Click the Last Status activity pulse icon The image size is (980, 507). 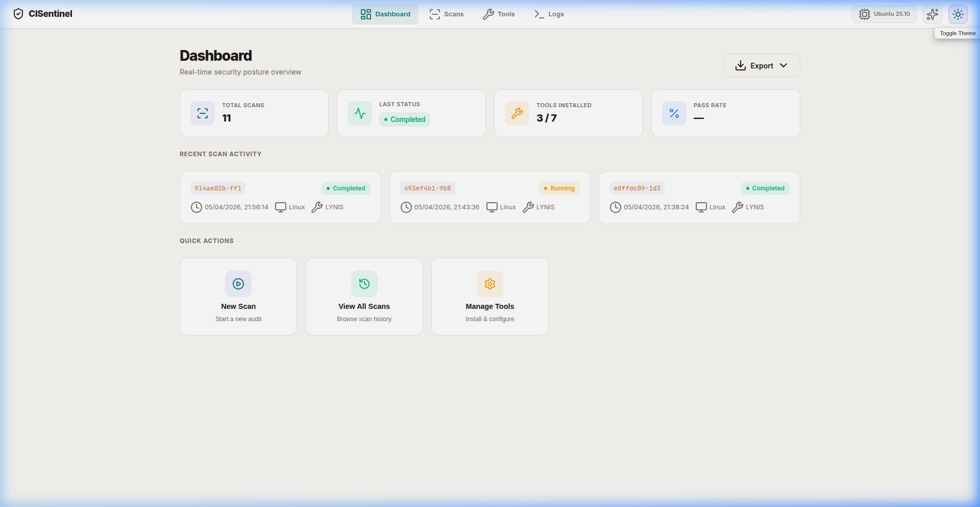pyautogui.click(x=360, y=113)
